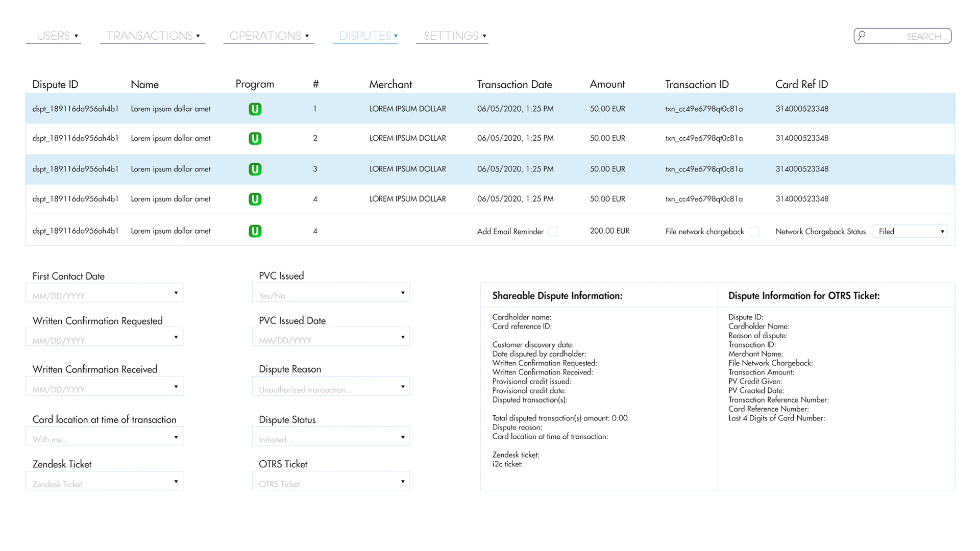The width and height of the screenshot is (980, 551).
Task: Click the magnifying glass search icon
Action: point(862,36)
